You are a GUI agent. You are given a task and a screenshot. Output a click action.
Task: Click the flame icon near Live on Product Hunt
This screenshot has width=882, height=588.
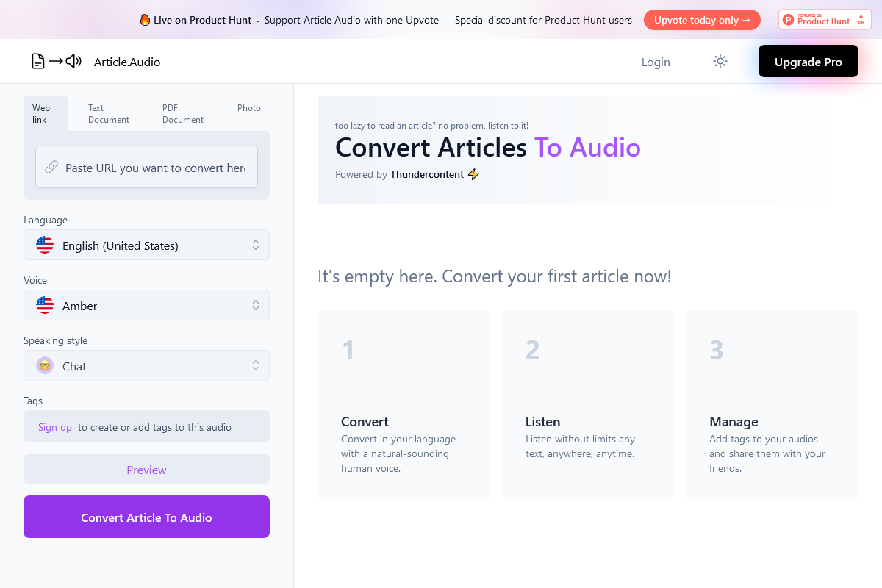click(x=146, y=20)
